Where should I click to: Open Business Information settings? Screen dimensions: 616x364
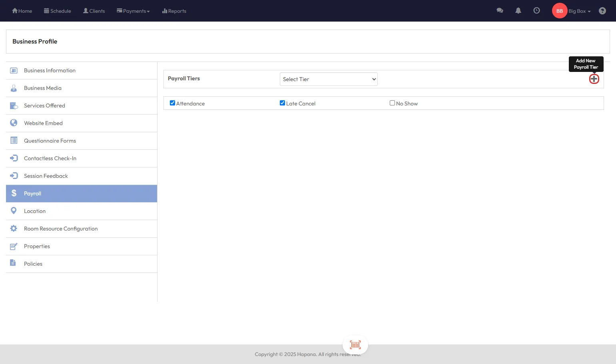pos(50,71)
